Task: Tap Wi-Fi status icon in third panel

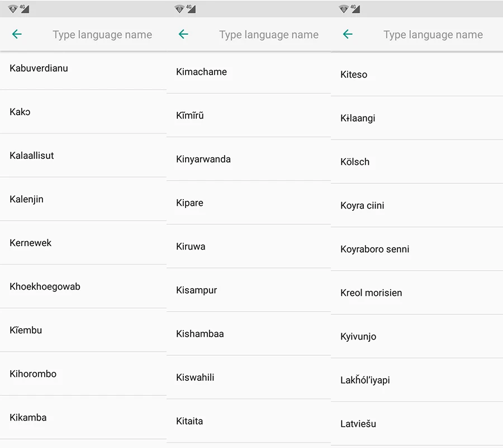Action: [x=344, y=9]
